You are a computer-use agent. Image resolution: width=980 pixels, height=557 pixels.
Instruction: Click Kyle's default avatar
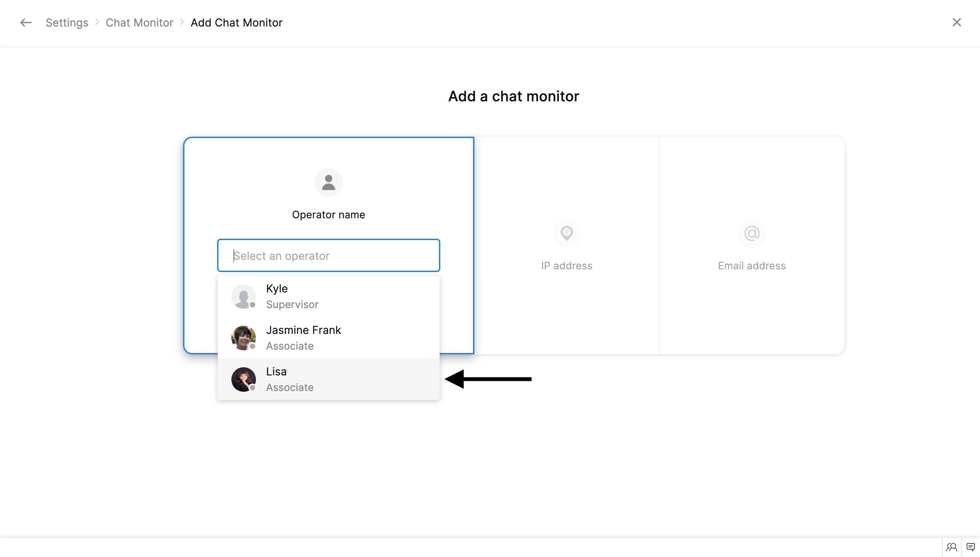243,297
